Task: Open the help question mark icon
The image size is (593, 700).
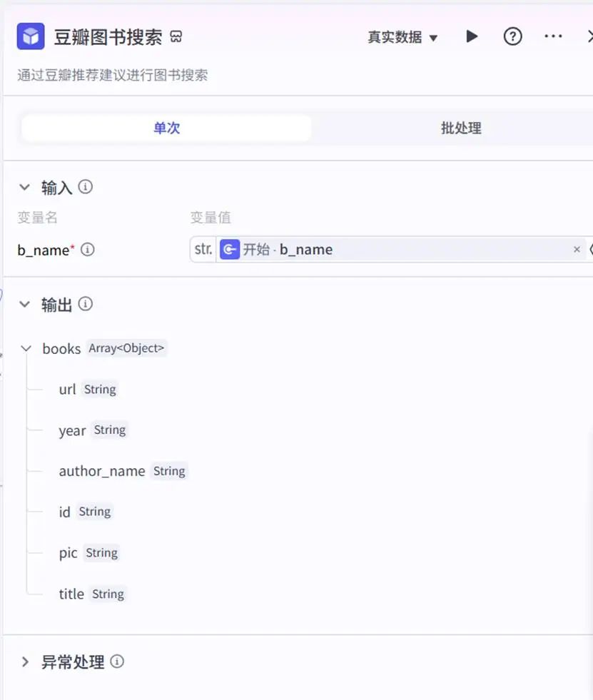Action: [512, 36]
